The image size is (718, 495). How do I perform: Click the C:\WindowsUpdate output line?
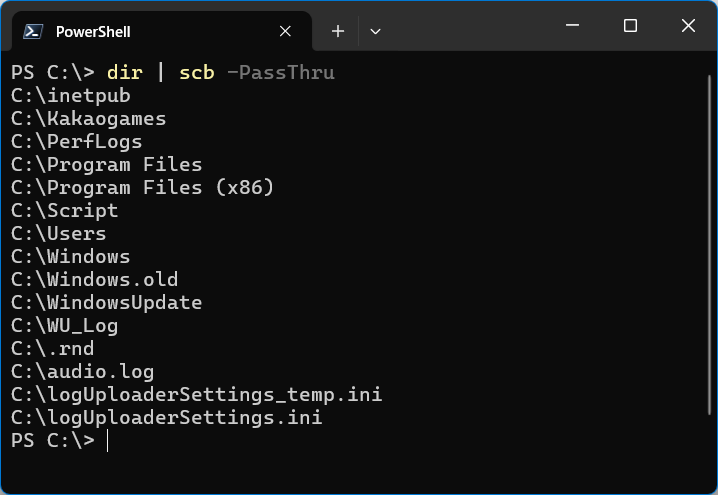point(107,303)
